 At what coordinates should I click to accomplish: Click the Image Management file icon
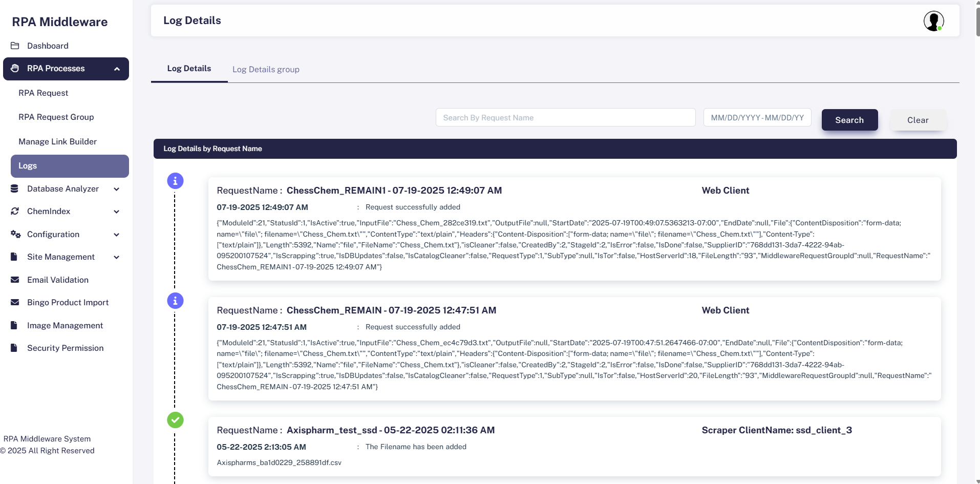pyautogui.click(x=14, y=325)
